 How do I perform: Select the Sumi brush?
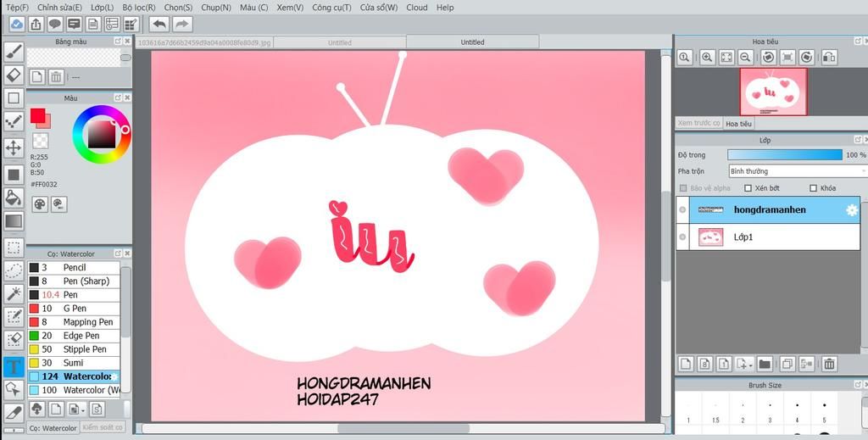click(x=75, y=363)
